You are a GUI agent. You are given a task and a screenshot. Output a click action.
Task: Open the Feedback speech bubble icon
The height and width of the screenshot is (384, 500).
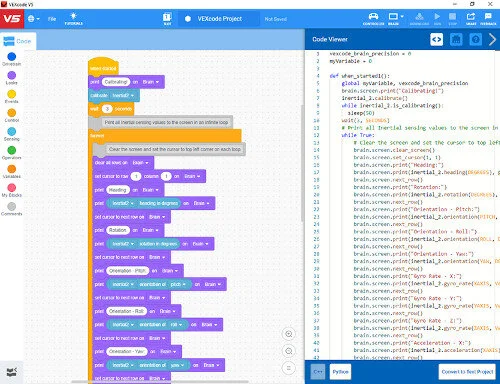click(488, 19)
